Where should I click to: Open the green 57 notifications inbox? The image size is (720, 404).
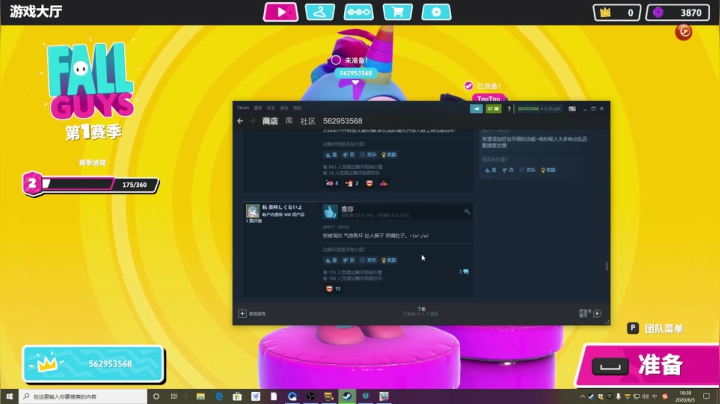tap(494, 109)
